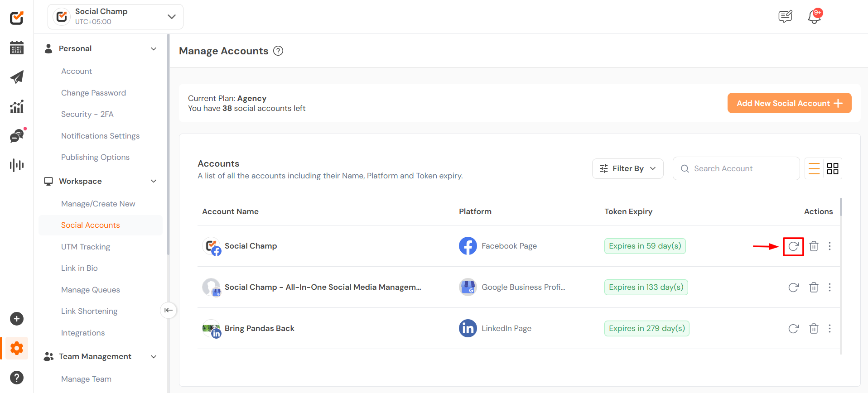Open the help question mark icon
The height and width of the screenshot is (393, 868).
[x=17, y=378]
